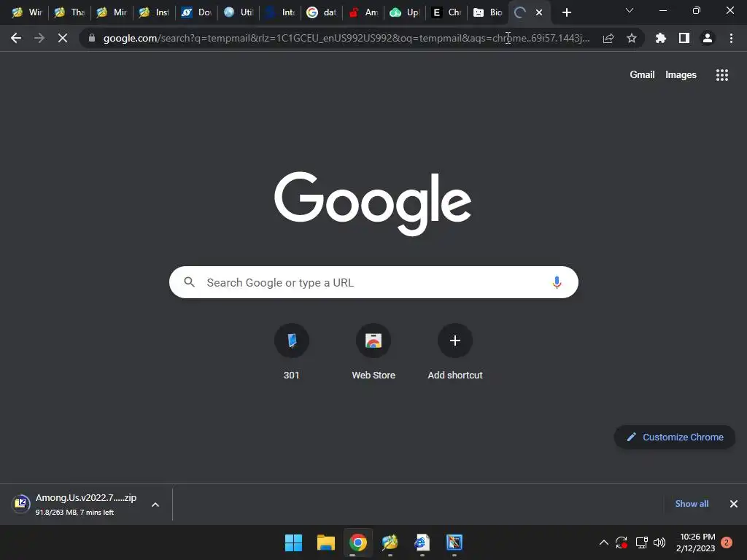
Task: Show hidden system tray icons
Action: (x=603, y=542)
